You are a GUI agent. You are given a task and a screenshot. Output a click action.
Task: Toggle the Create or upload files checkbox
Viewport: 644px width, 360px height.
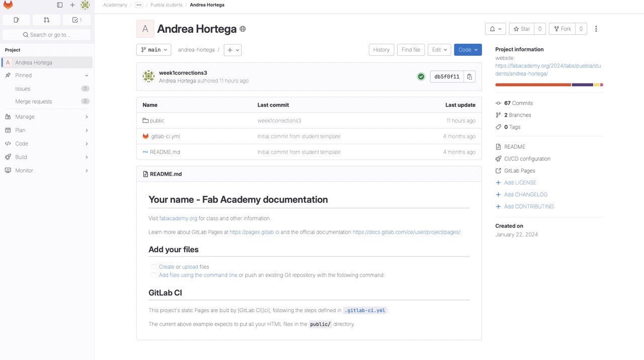pos(153,267)
